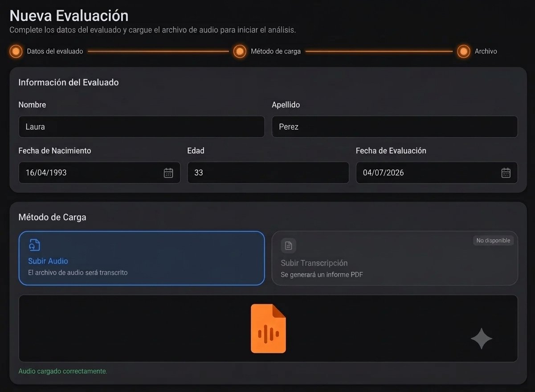The width and height of the screenshot is (535, 392).
Task: Select the Datos del evaluado step circle
Action: (16, 51)
